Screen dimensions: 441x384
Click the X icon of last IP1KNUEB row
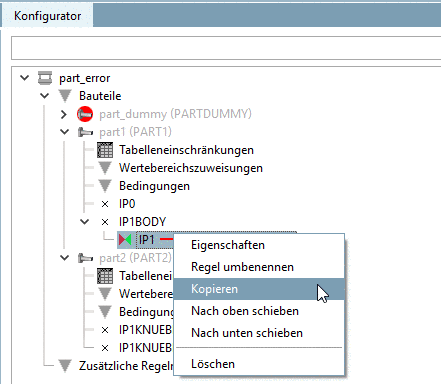pyautogui.click(x=105, y=348)
